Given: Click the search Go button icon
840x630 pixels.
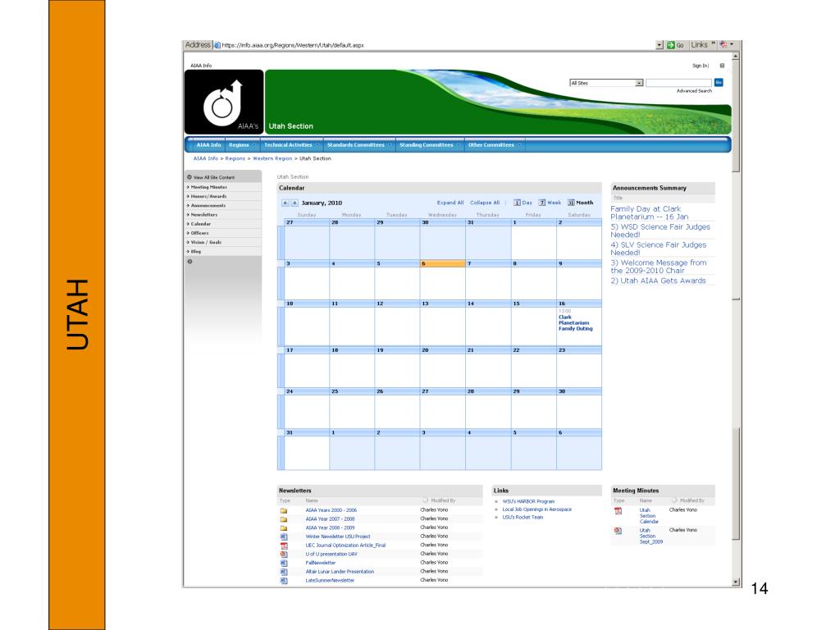Looking at the screenshot, I should pos(719,83).
